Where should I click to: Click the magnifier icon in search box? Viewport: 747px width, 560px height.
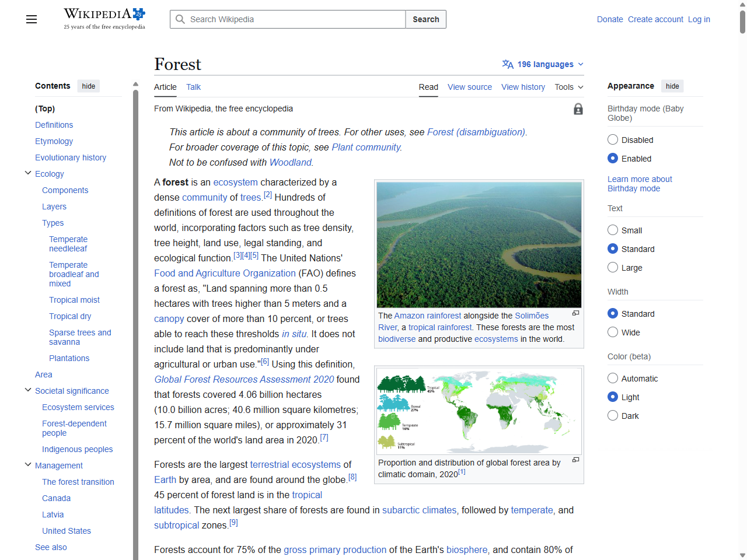180,19
